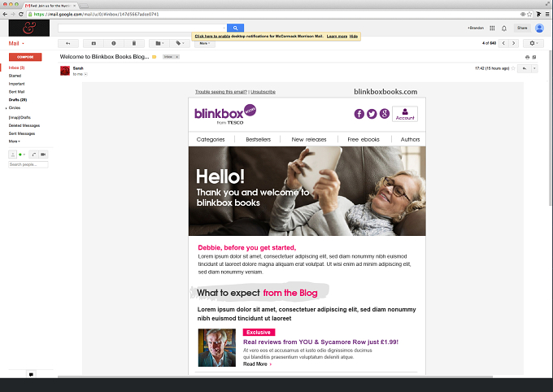
Task: Expand More labels in the sidebar
Action: click(x=14, y=142)
